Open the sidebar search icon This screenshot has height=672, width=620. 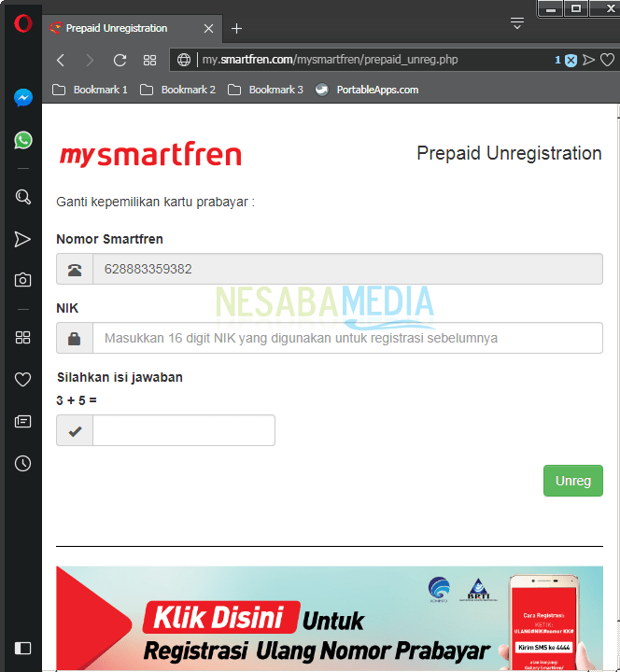(x=22, y=197)
